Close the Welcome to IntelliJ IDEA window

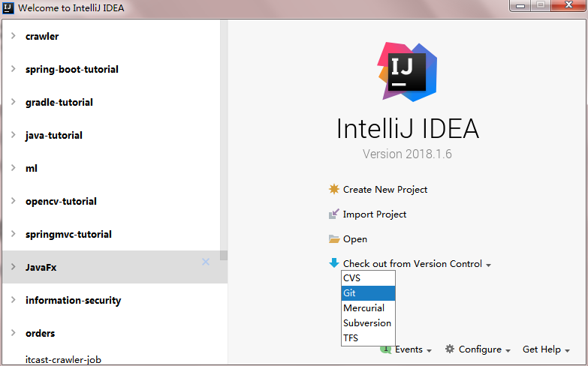click(x=568, y=5)
